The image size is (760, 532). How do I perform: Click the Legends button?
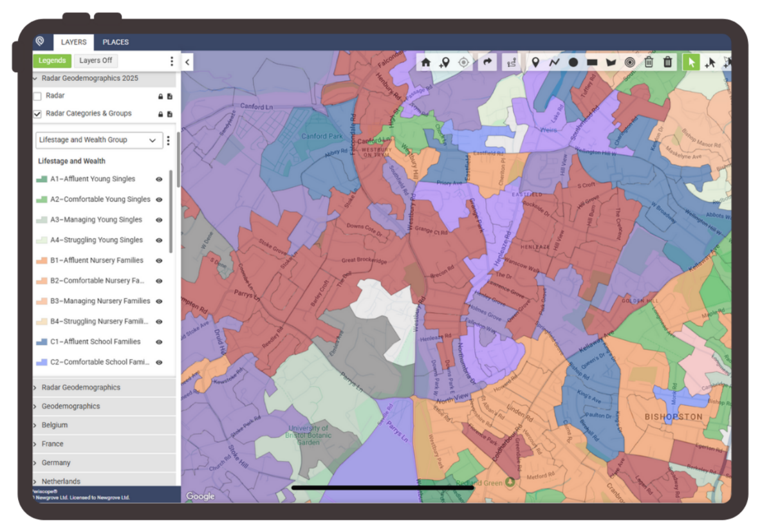51,60
